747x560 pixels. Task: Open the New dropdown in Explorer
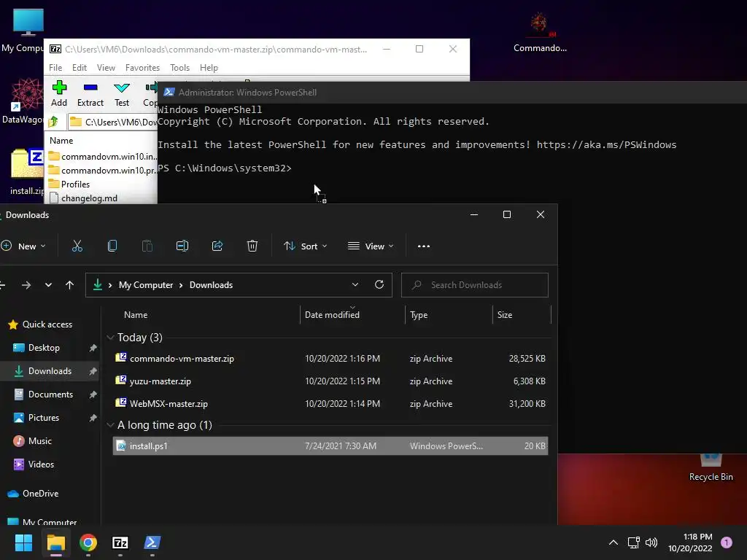coord(24,246)
